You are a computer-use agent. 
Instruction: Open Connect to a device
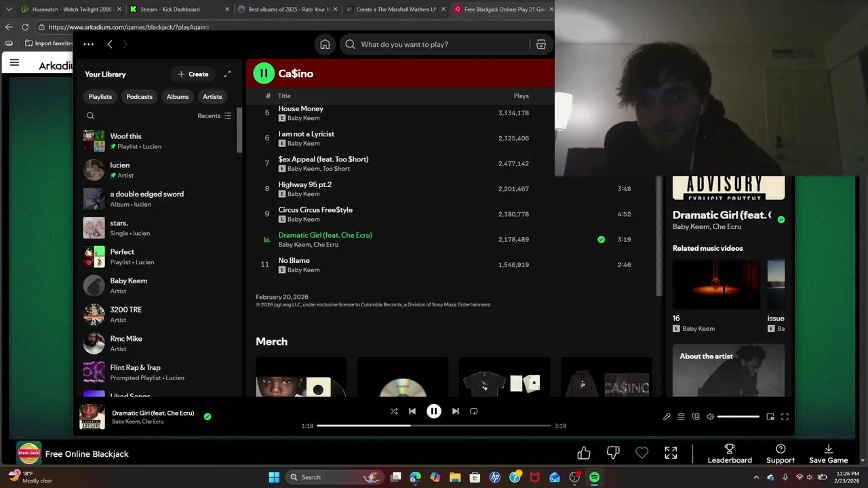696,417
